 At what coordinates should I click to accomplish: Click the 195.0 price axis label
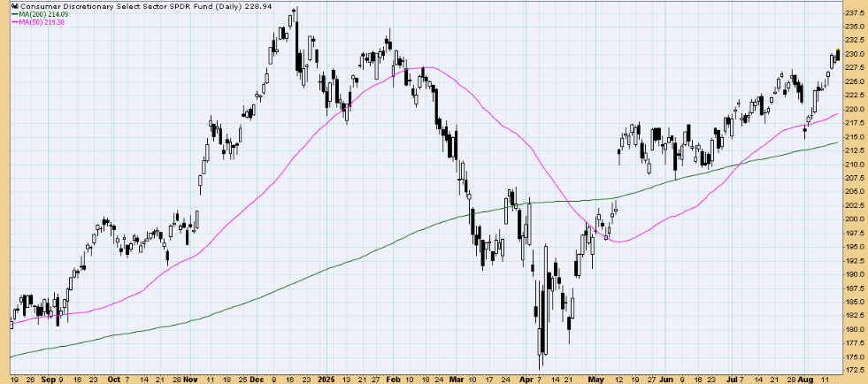(855, 247)
